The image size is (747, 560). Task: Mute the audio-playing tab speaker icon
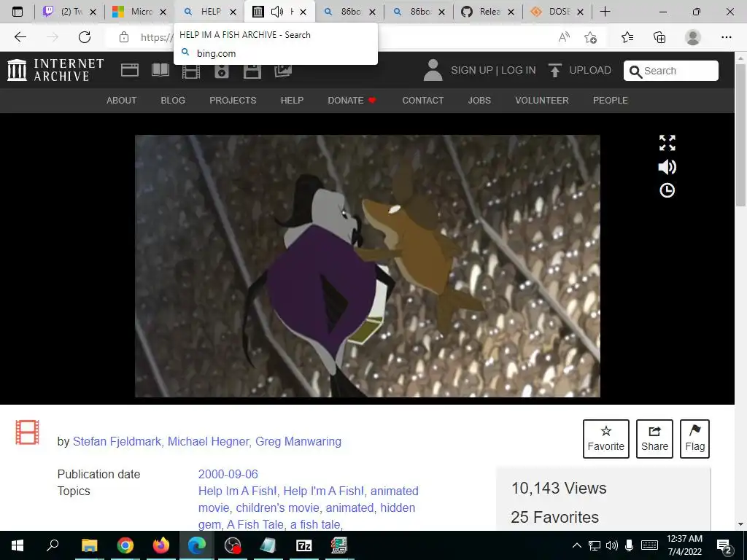276,12
